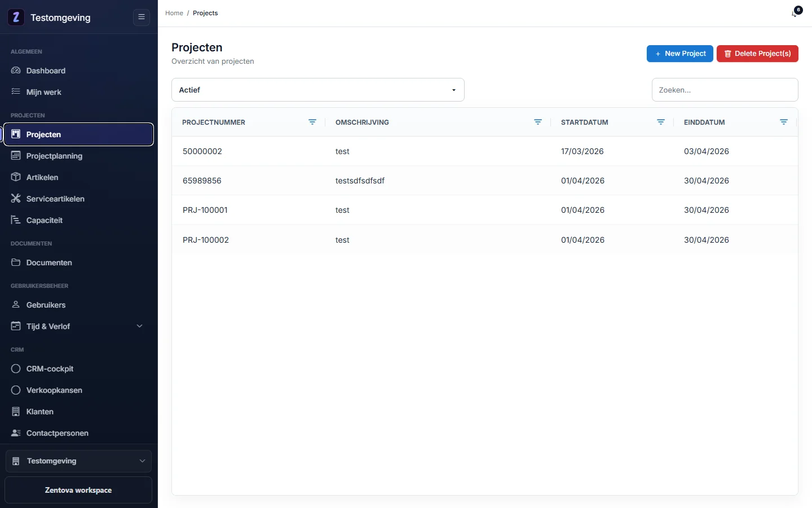The width and height of the screenshot is (812, 508).
Task: Click the Klanten building icon
Action: [16, 411]
